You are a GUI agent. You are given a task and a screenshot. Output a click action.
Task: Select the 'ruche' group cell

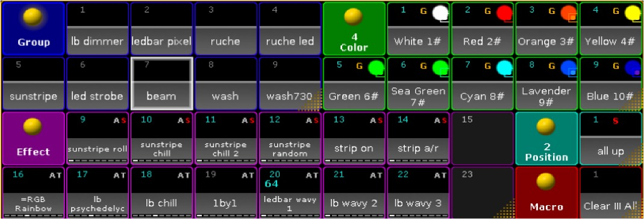tap(225, 29)
